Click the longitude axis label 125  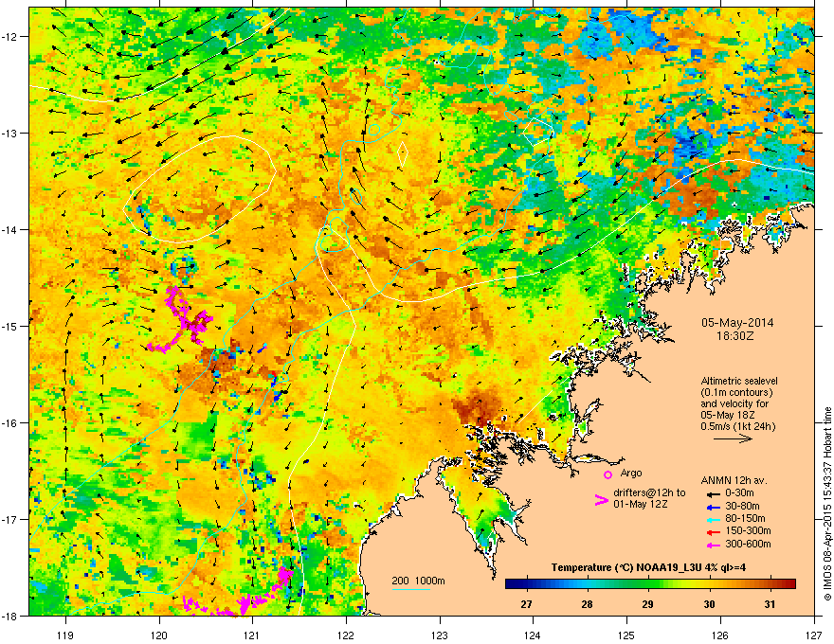(626, 635)
